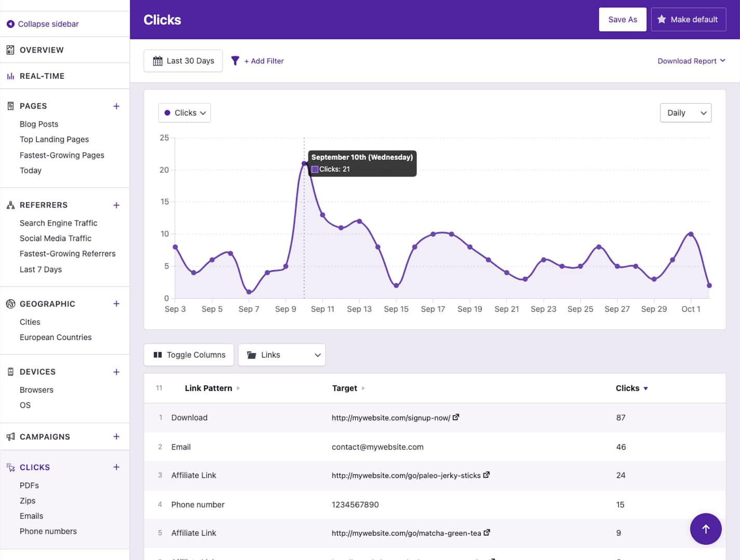Click plus icon beside Devices section
The width and height of the screenshot is (740, 560).
[116, 372]
